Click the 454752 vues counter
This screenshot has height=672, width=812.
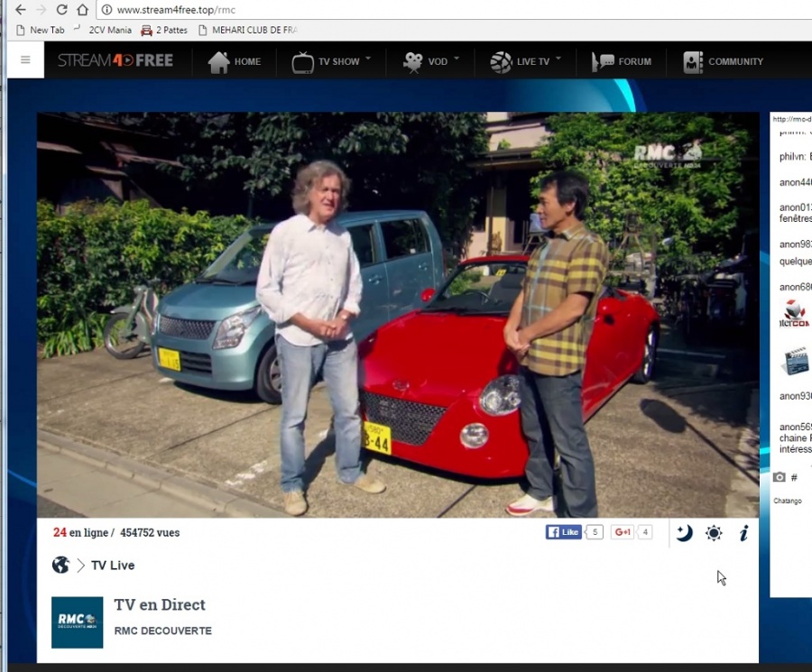coord(150,532)
